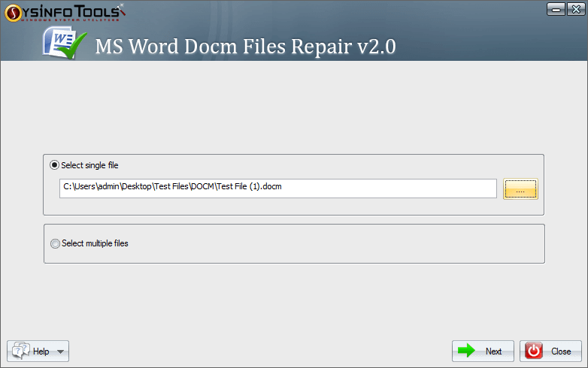This screenshot has width=588, height=368.
Task: Click the 'MS Word Docm Files Repair v2.0' title
Action: click(246, 47)
